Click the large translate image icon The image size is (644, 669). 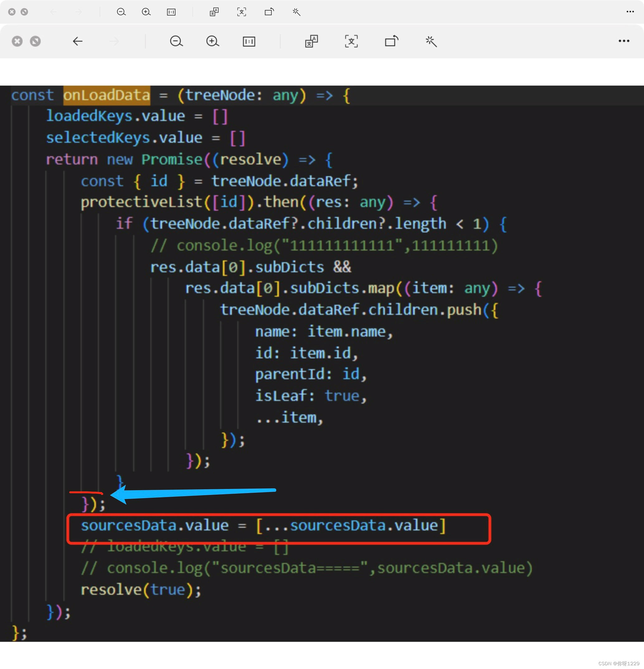(x=311, y=41)
